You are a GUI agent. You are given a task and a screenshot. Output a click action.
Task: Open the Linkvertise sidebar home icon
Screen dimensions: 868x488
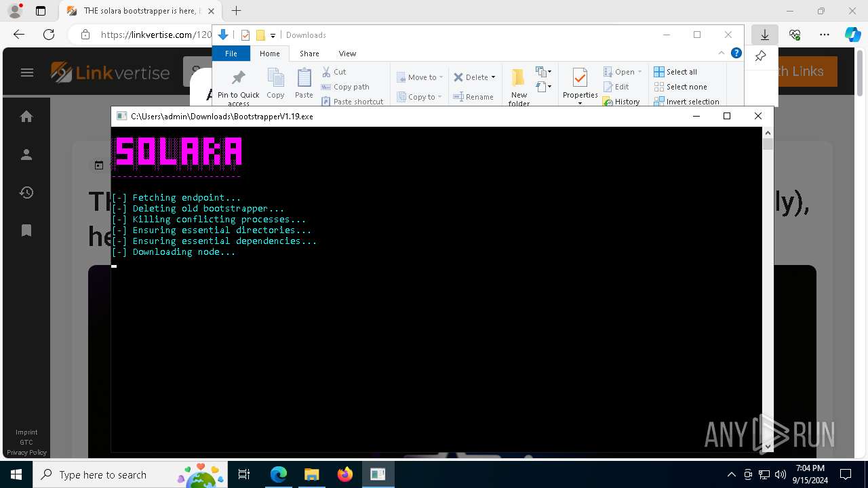click(x=26, y=117)
